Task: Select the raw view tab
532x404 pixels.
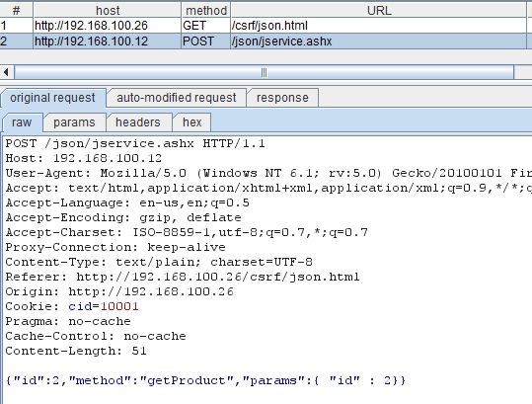Action: [x=22, y=122]
